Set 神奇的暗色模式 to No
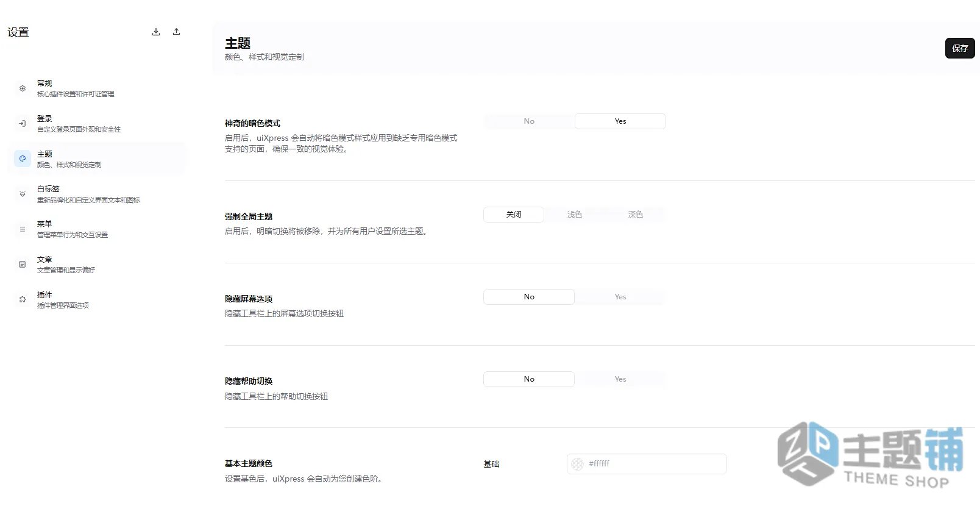980x506 pixels. tap(529, 121)
